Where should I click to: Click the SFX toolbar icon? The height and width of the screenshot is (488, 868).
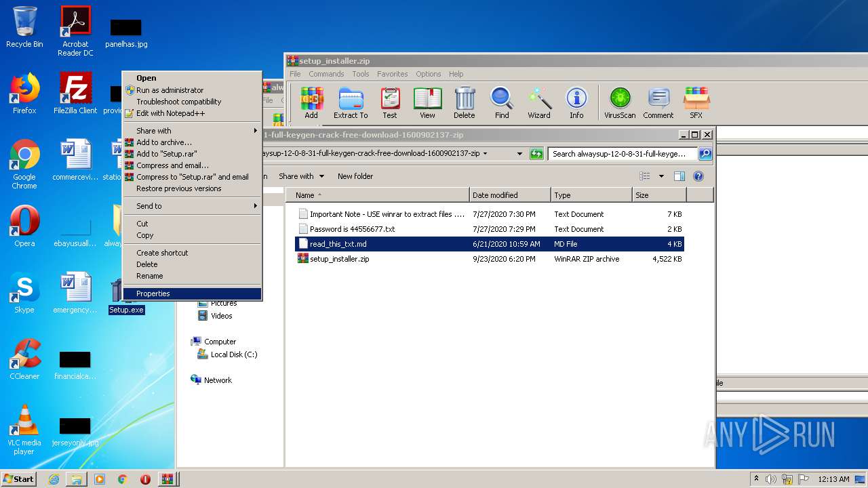click(x=696, y=103)
